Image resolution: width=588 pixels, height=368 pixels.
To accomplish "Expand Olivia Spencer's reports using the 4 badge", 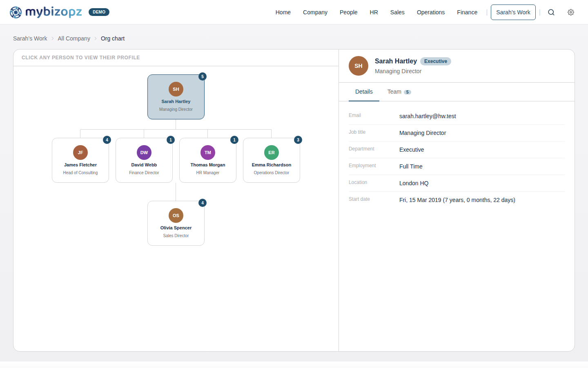I will point(202,203).
